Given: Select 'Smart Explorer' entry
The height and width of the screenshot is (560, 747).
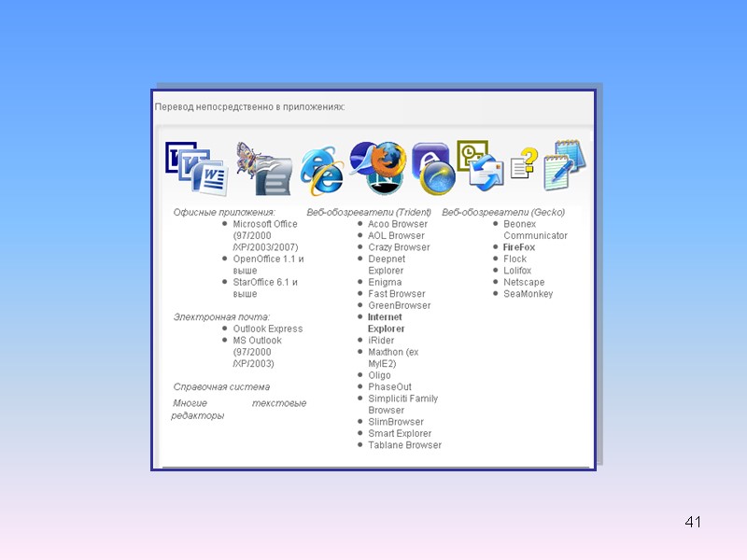Looking at the screenshot, I should 400,433.
